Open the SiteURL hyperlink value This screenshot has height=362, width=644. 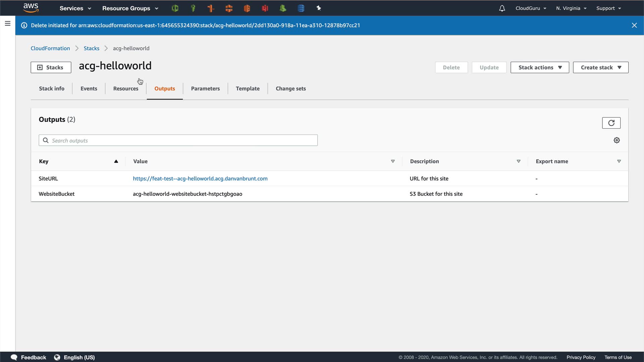click(x=200, y=179)
